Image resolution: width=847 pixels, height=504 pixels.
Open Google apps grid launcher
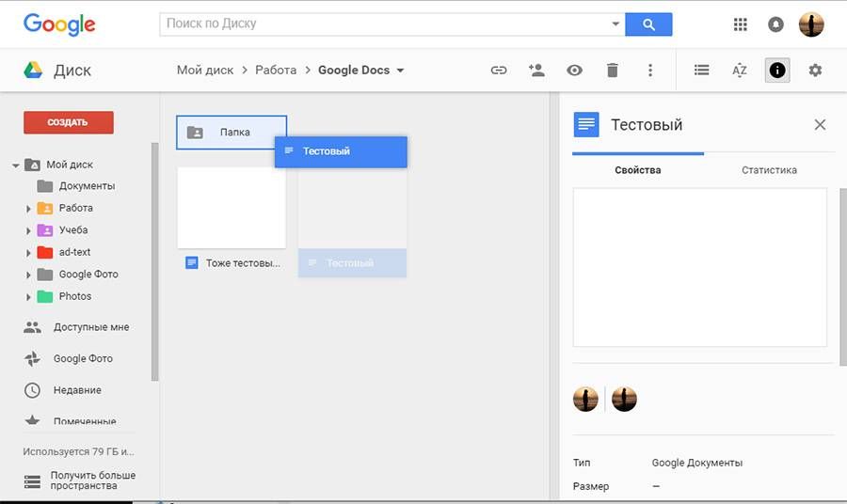(x=740, y=24)
